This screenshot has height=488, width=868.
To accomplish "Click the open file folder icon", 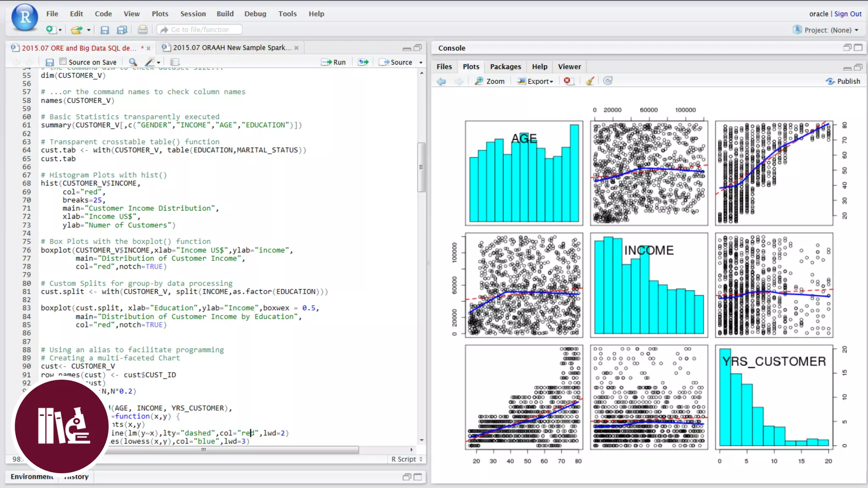I will 76,30.
